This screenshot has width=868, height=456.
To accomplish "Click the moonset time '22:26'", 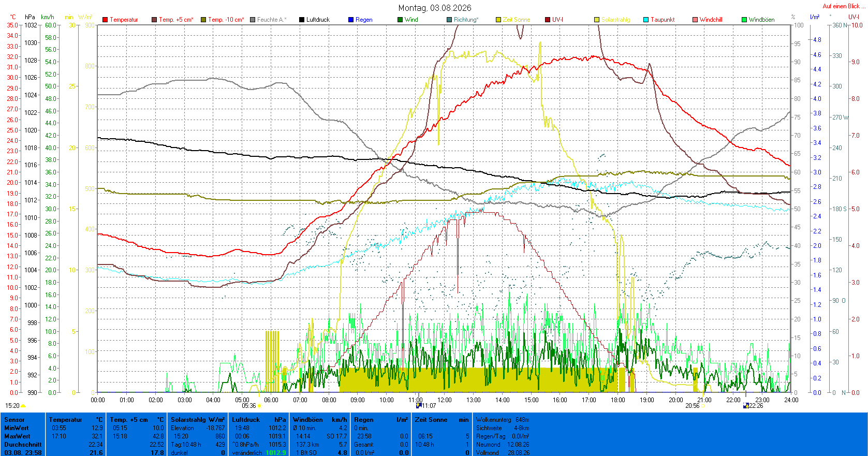I will (756, 406).
